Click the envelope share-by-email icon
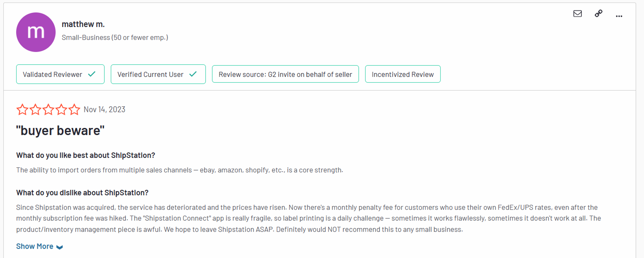 578,14
